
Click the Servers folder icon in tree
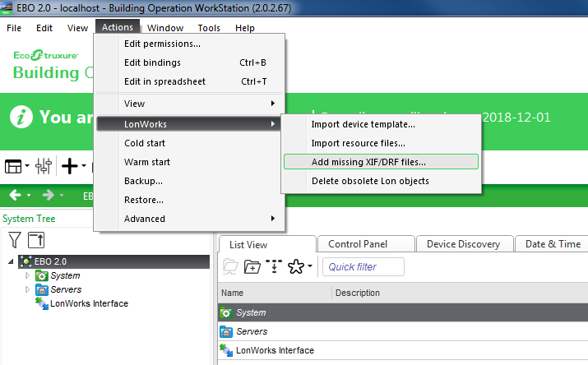(x=42, y=289)
